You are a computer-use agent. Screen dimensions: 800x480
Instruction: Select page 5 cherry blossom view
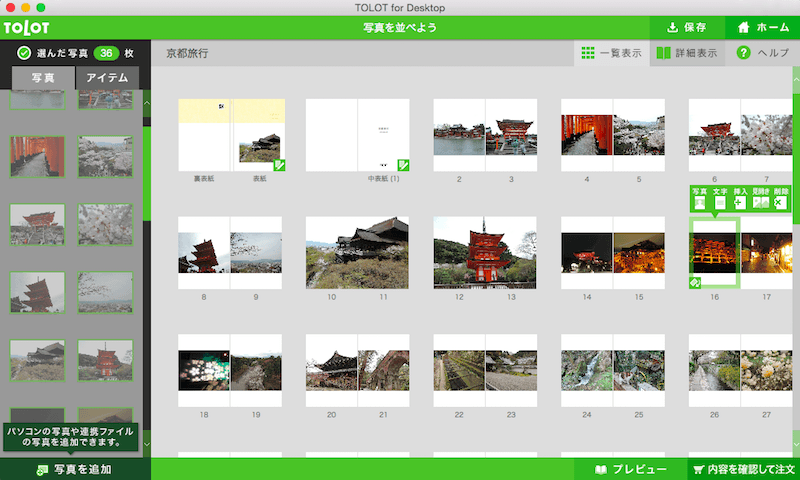pyautogui.click(x=639, y=135)
